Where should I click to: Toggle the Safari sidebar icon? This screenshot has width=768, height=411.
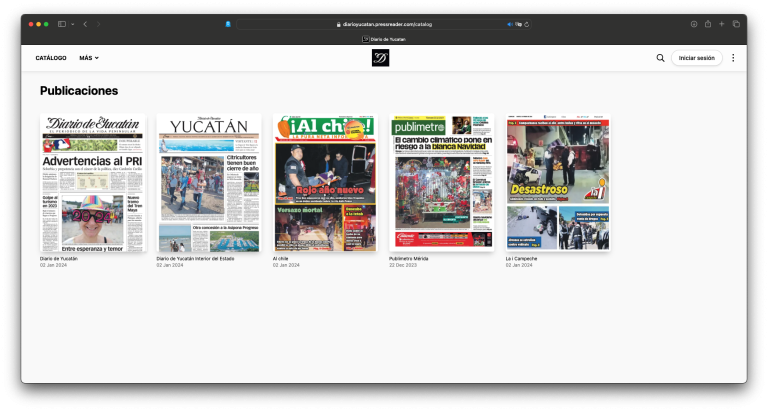(62, 24)
